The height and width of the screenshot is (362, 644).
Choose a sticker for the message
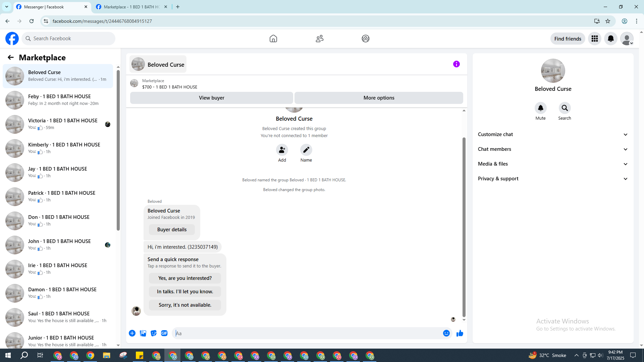(x=154, y=333)
